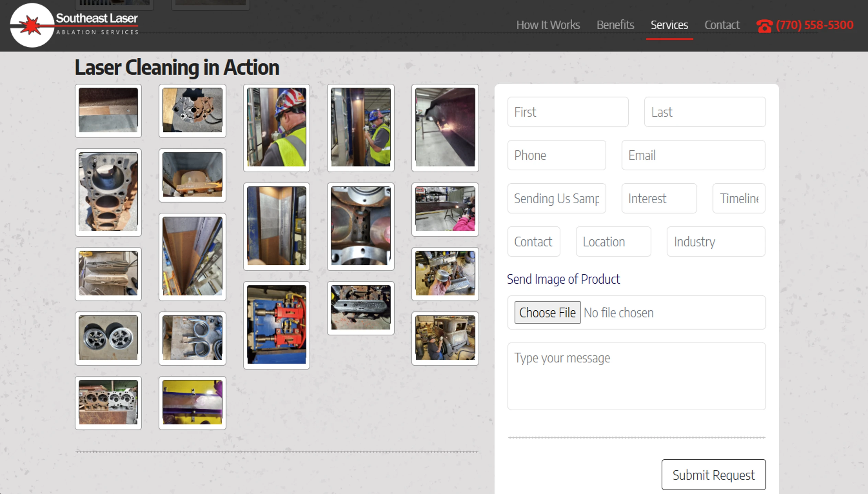
Task: Open the valve cover in hands thumbnail
Action: coord(445,274)
